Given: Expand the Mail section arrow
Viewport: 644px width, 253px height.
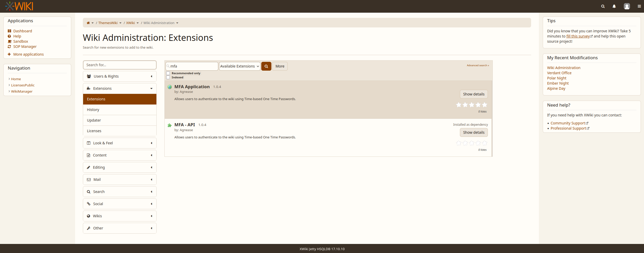Looking at the screenshot, I should pos(151,180).
